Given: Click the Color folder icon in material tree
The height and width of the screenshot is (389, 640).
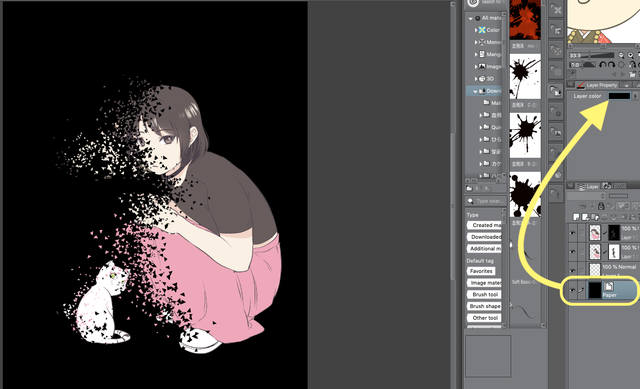Looking at the screenshot, I should coord(482,30).
